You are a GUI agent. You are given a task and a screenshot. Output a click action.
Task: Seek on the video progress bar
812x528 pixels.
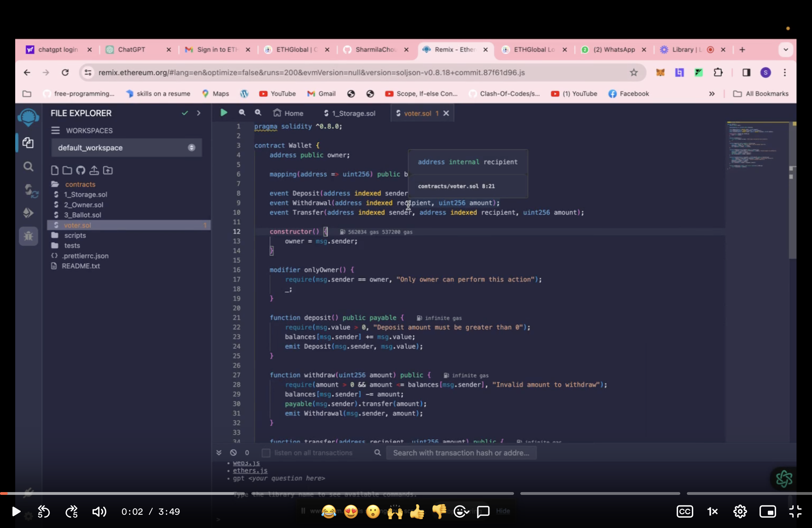pos(406,493)
